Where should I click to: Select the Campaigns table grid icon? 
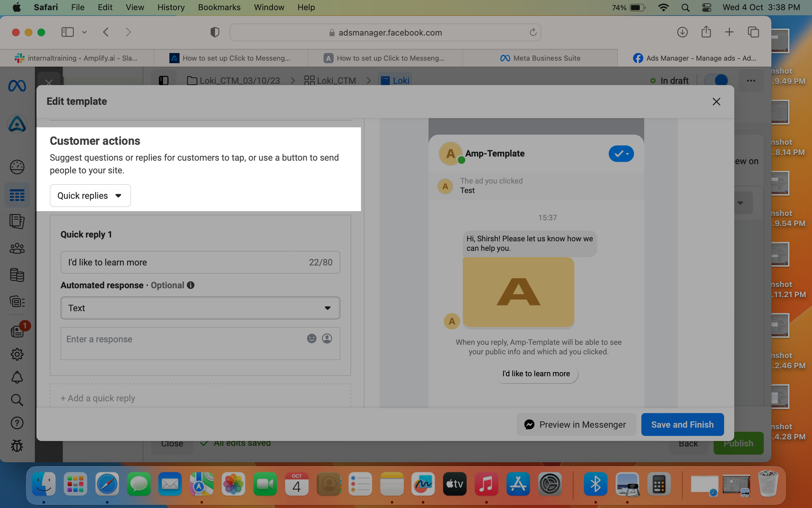pyautogui.click(x=17, y=195)
